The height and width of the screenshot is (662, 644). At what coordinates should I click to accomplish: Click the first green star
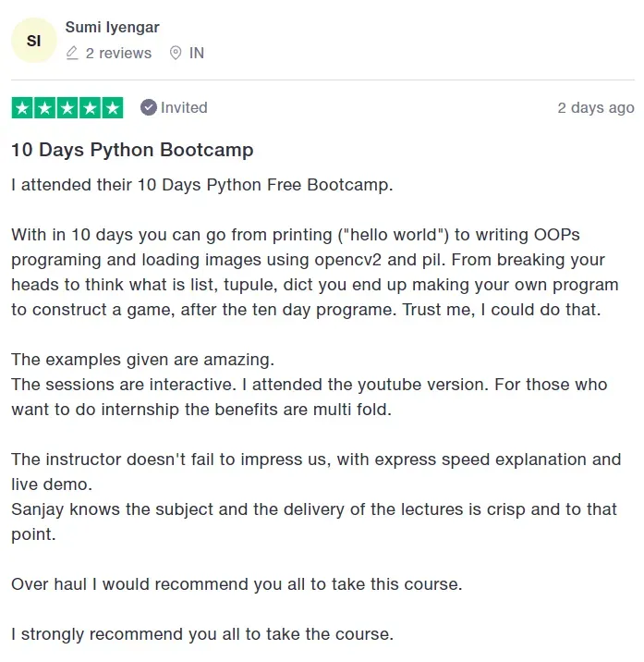(x=22, y=107)
